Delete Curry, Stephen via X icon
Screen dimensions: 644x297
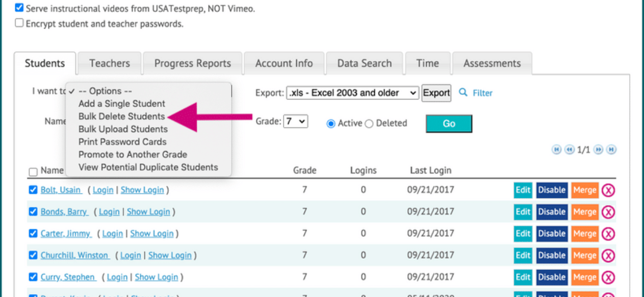pos(608,278)
